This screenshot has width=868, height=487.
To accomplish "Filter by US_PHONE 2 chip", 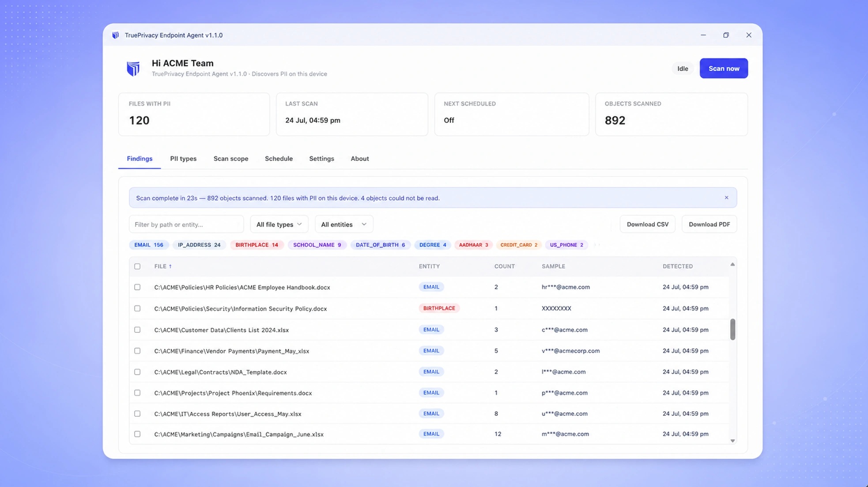I will pyautogui.click(x=566, y=245).
